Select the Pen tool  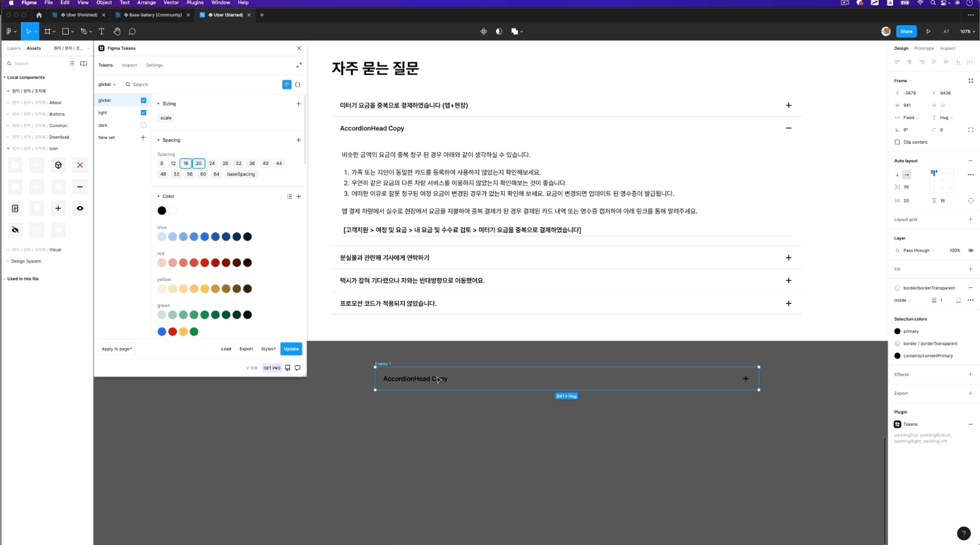(84, 31)
